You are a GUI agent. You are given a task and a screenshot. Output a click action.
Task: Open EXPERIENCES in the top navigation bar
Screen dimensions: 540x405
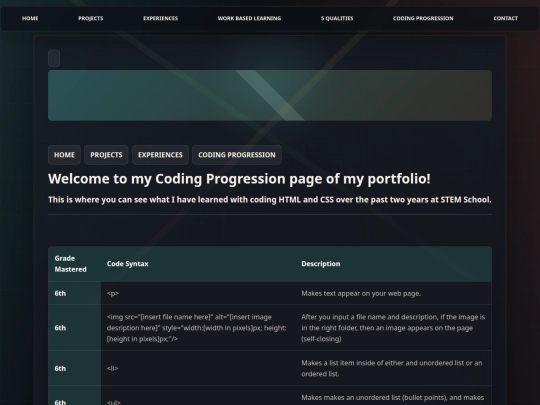click(160, 18)
